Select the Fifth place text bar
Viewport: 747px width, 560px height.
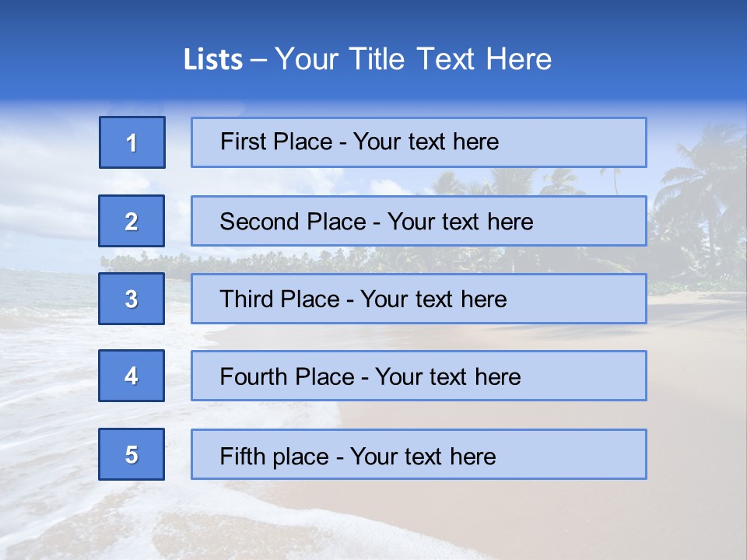click(419, 454)
